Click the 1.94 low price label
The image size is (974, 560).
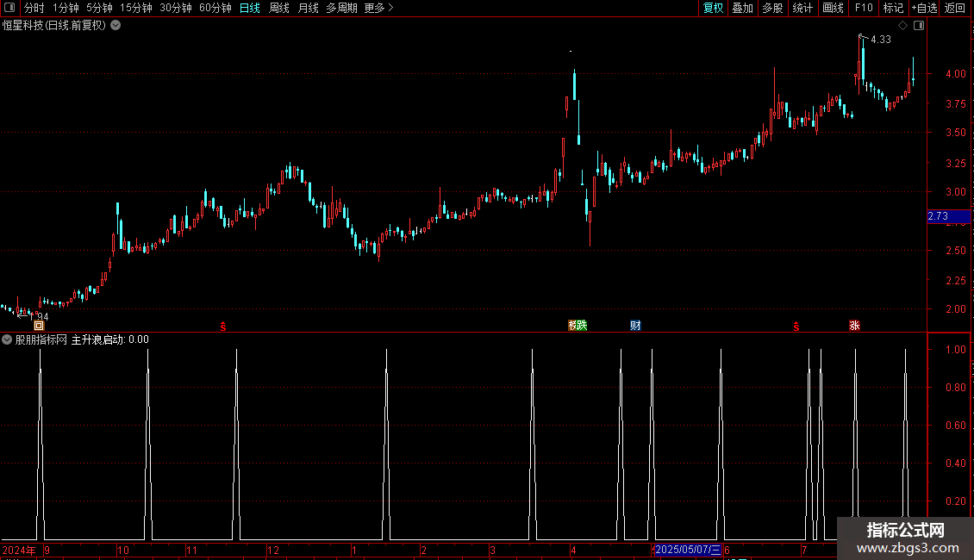(x=39, y=317)
